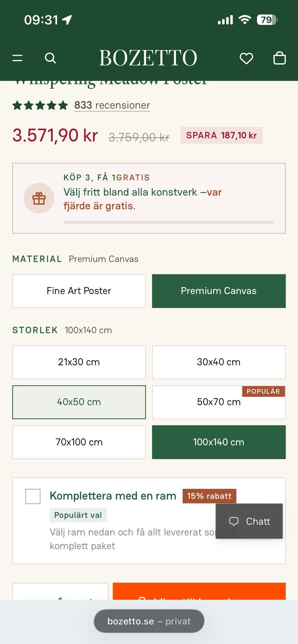The height and width of the screenshot is (644, 298).
Task: Select the 100x140 cm size
Action: (x=219, y=442)
